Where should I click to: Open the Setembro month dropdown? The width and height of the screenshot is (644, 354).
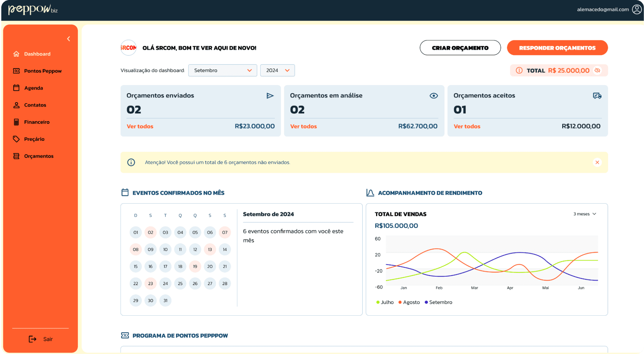pyautogui.click(x=223, y=71)
